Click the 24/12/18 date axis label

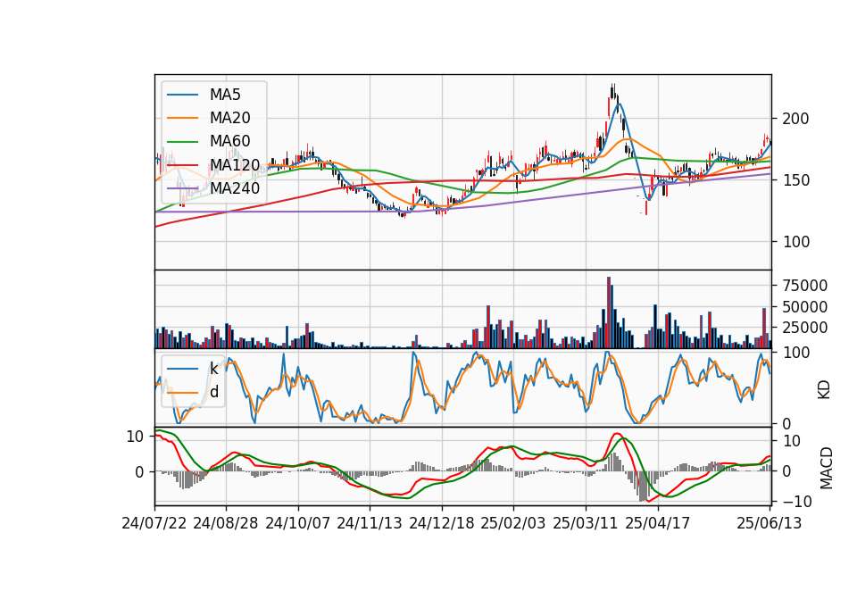click(442, 523)
